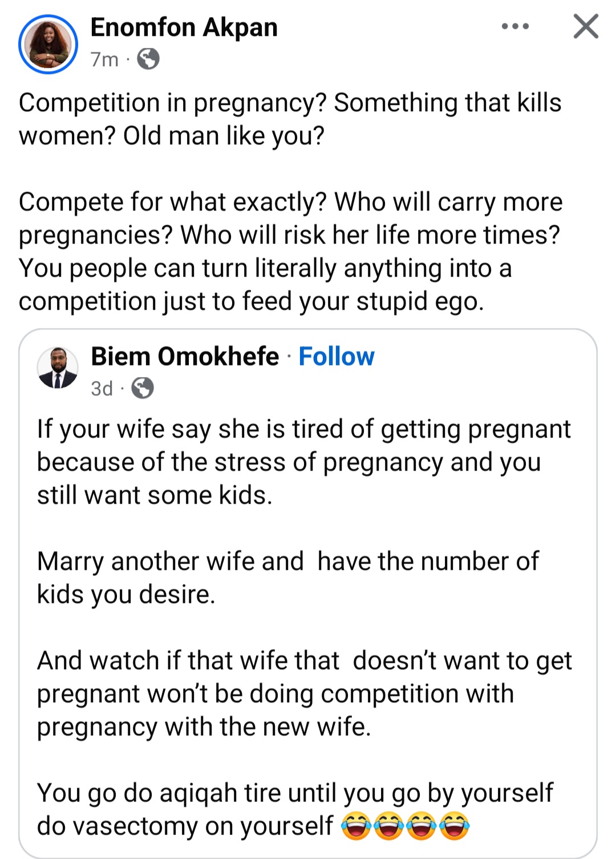The width and height of the screenshot is (616, 859).
Task: Click the public globe icon beside 7m
Action: pos(148,59)
